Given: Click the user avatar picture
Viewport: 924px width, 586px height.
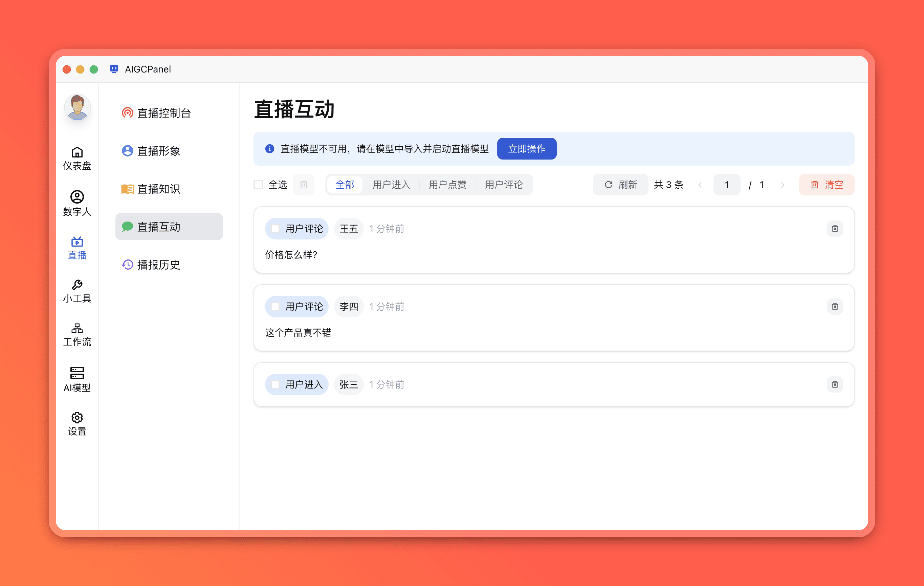Looking at the screenshot, I should 77,107.
